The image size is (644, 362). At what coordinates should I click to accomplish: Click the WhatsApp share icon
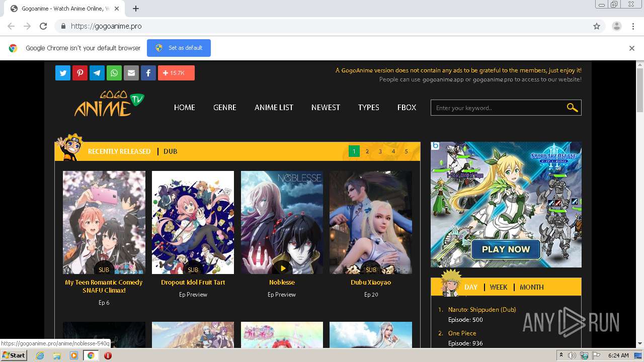point(114,73)
